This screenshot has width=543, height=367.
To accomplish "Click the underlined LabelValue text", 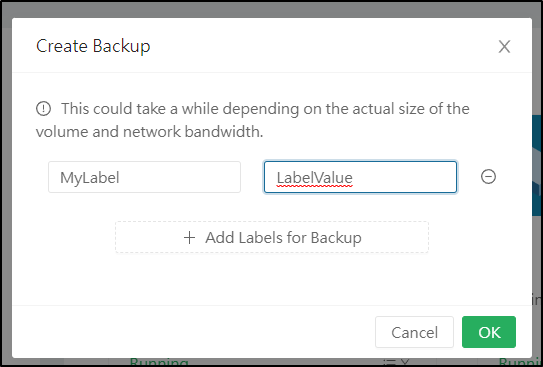I will coord(314,178).
